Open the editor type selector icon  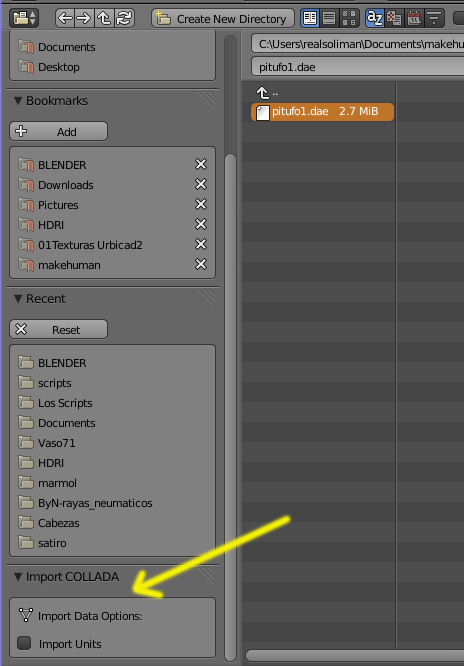(x=24, y=18)
